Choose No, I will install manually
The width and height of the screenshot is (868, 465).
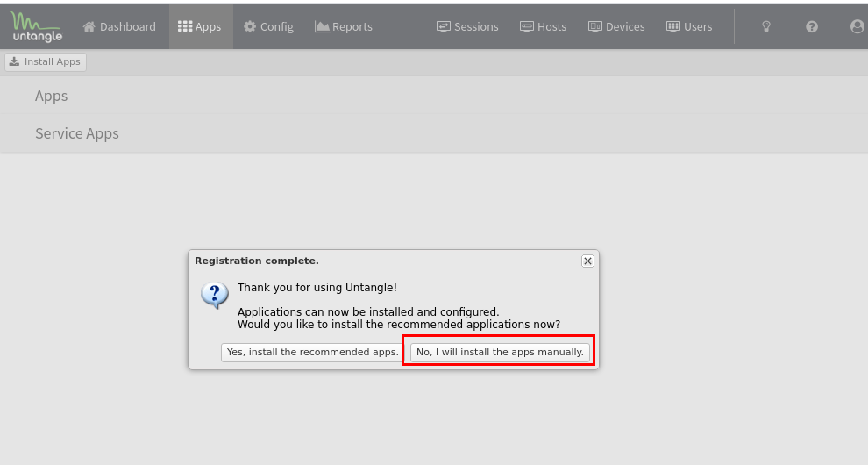coord(500,353)
